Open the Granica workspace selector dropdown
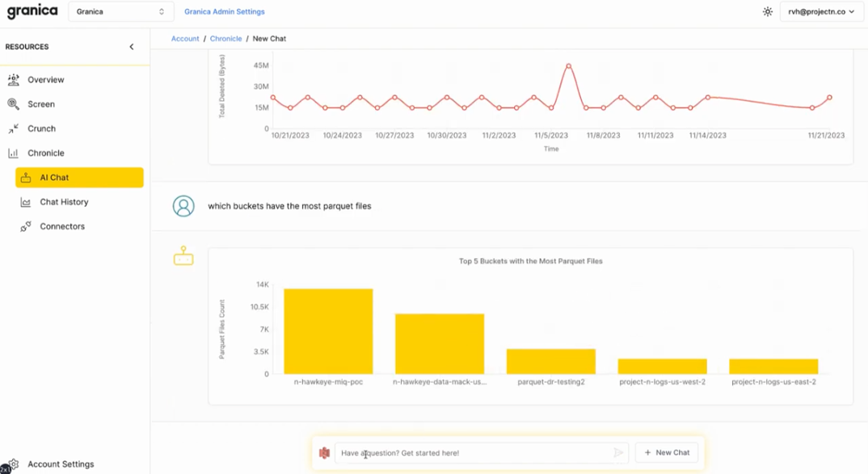868x474 pixels. (x=120, y=11)
